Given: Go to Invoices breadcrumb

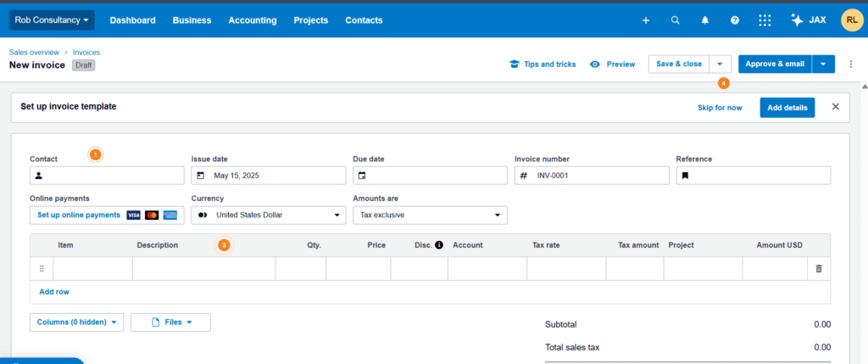Looking at the screenshot, I should 86,52.
